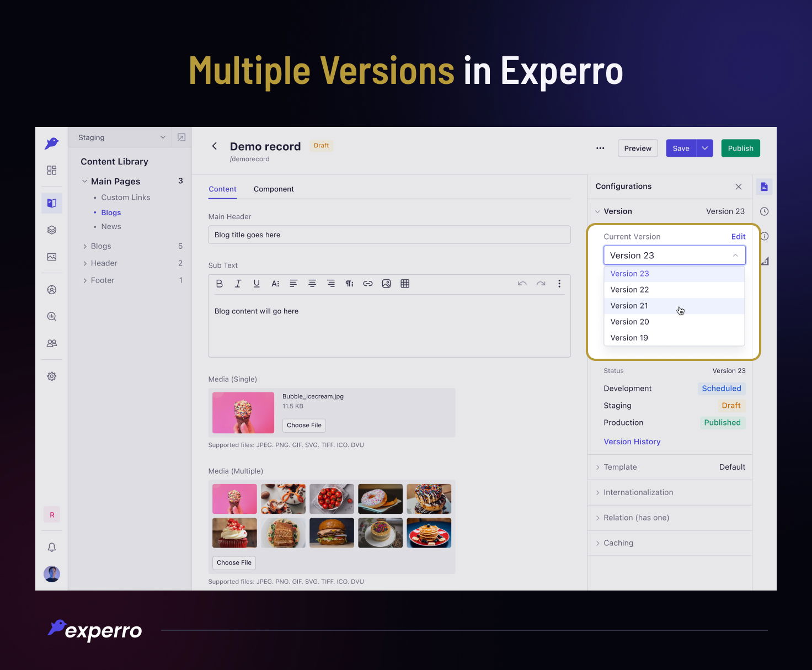
Task: Switch to the Component tab
Action: click(274, 189)
